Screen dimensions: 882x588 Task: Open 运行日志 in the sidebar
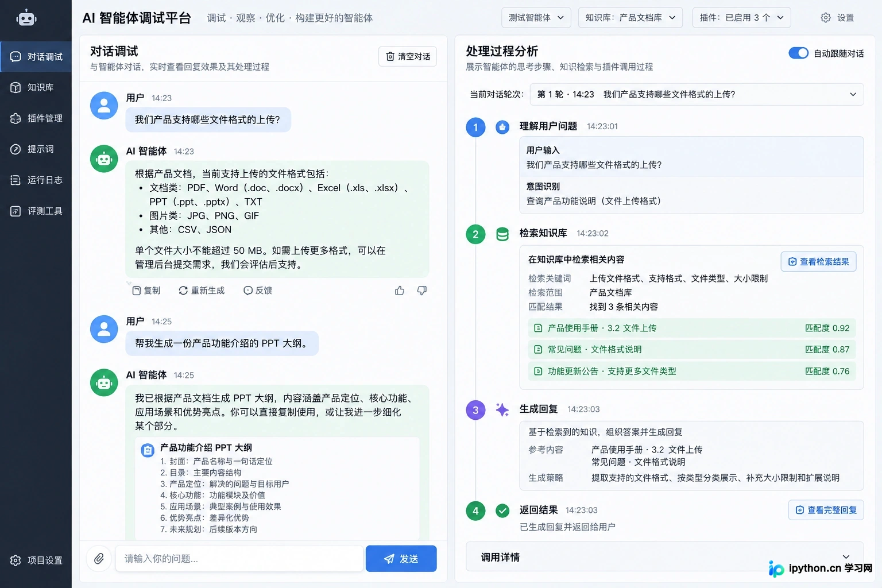(x=36, y=180)
